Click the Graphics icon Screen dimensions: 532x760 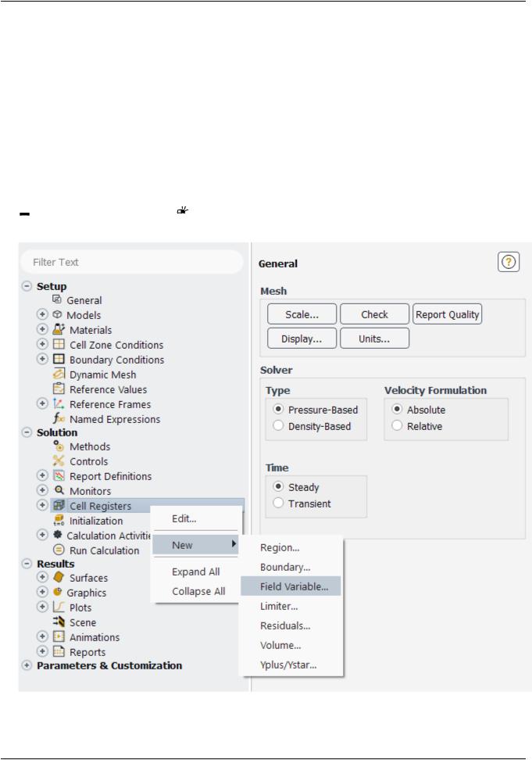(x=58, y=592)
